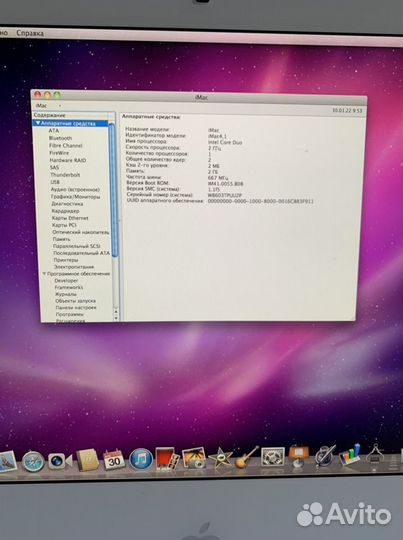403x540 pixels.
Task: Click the iMac4,1 model identifier value
Action: pos(217,136)
